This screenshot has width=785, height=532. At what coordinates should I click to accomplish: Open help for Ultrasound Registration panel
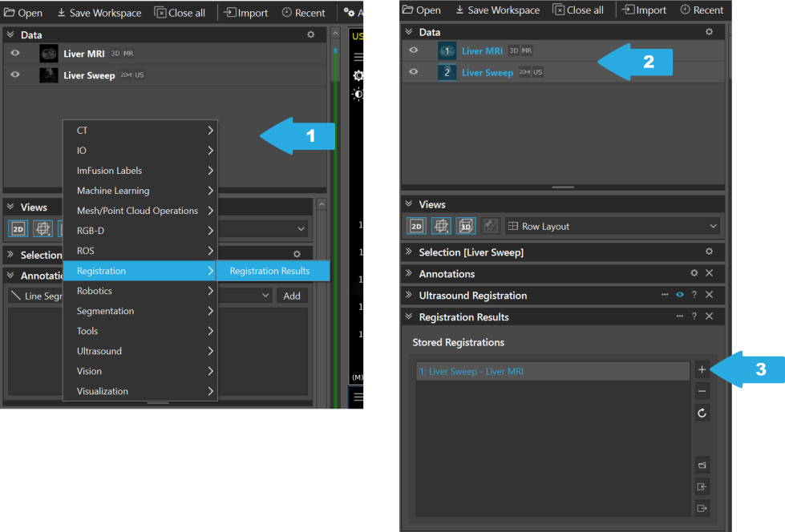pos(694,295)
